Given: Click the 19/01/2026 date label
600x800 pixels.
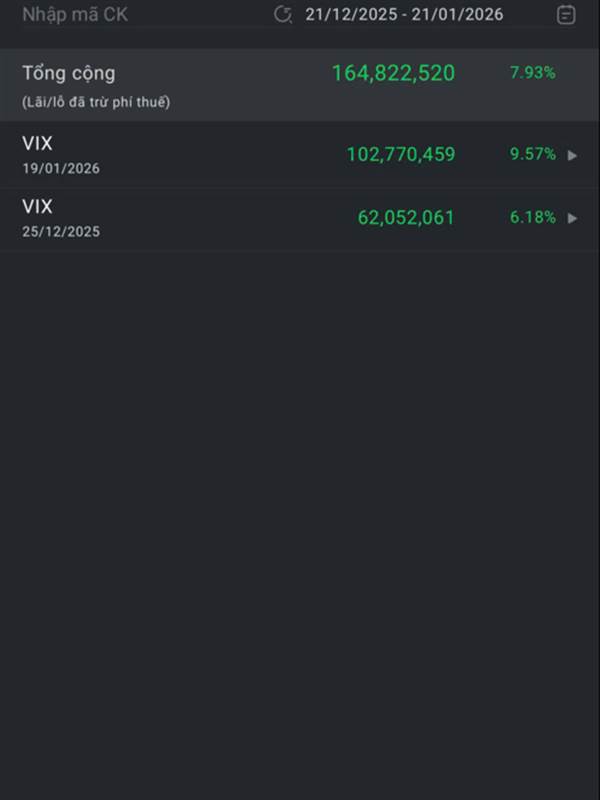Looking at the screenshot, I should (x=61, y=169).
